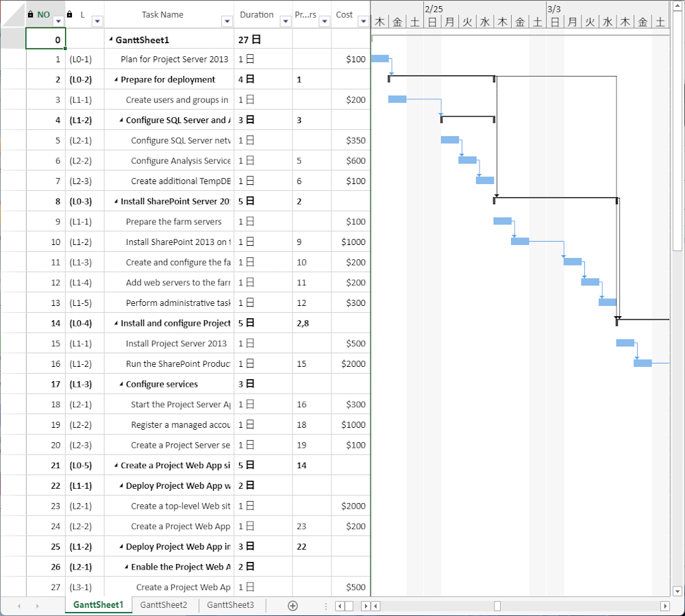Collapse Configure SQL Server and Analysis group
This screenshot has height=616, width=685.
pos(121,120)
